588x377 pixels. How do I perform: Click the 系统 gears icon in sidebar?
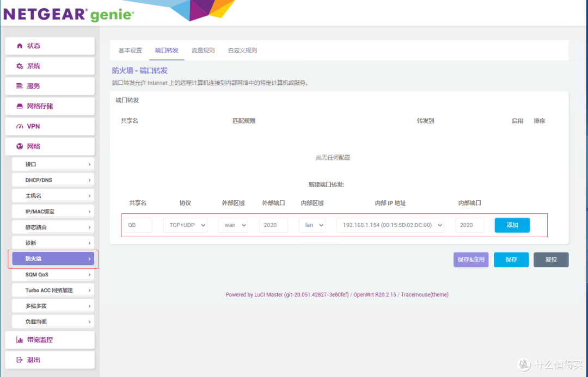20,66
